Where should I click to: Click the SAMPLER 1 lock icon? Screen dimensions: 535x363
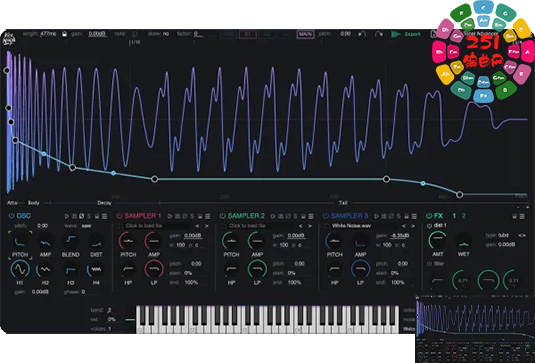(x=200, y=216)
